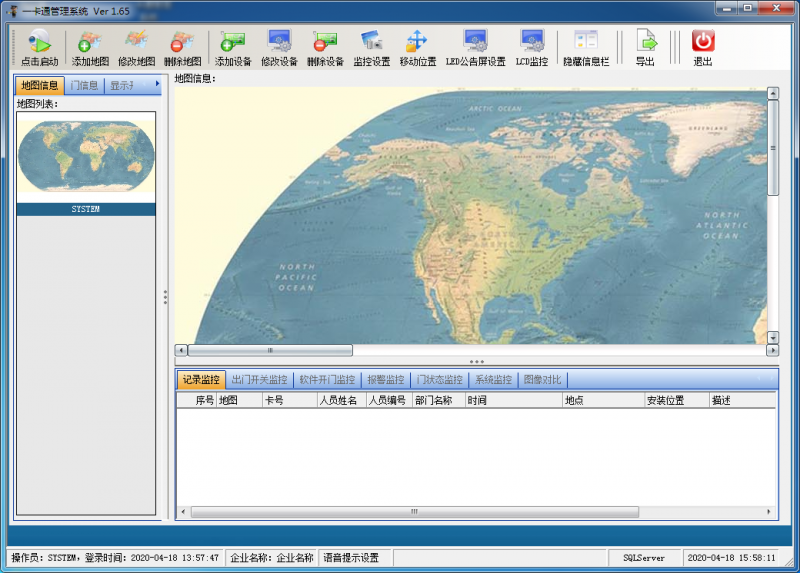Open 添加地图 add map tool

pos(90,48)
